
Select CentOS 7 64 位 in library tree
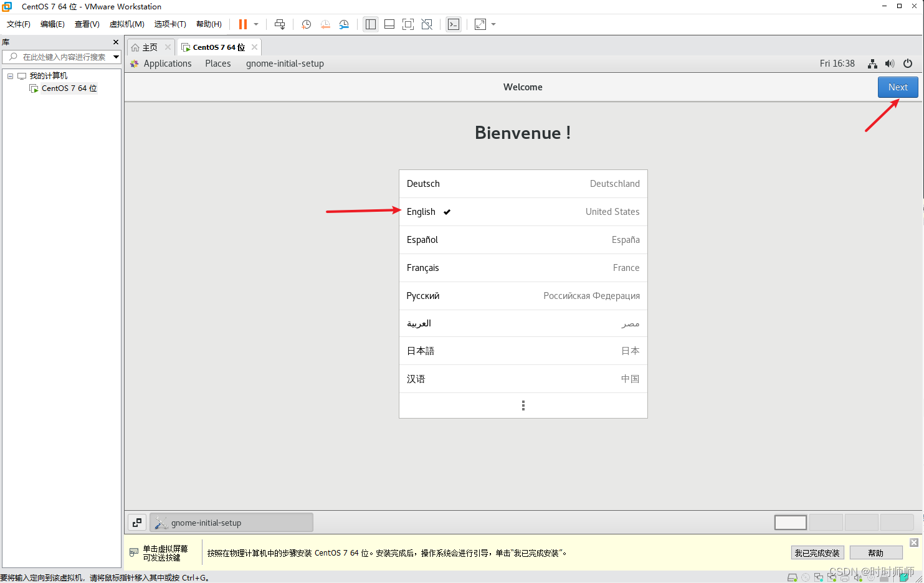tap(69, 88)
